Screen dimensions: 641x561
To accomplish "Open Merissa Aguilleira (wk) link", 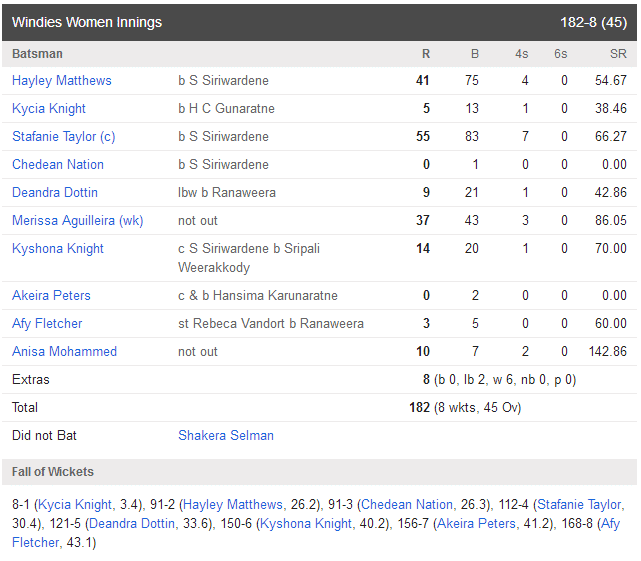I will tap(78, 221).
